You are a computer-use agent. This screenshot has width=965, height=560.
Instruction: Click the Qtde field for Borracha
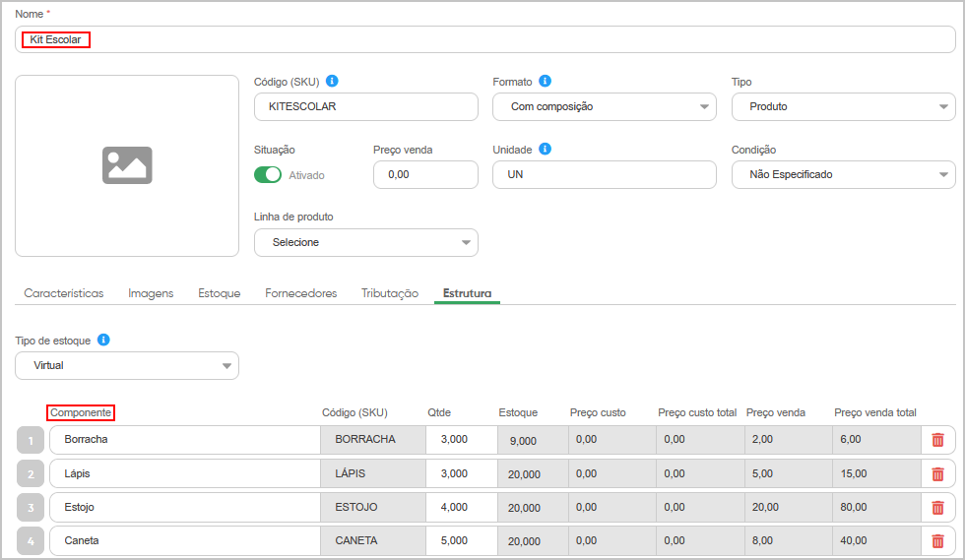461,439
